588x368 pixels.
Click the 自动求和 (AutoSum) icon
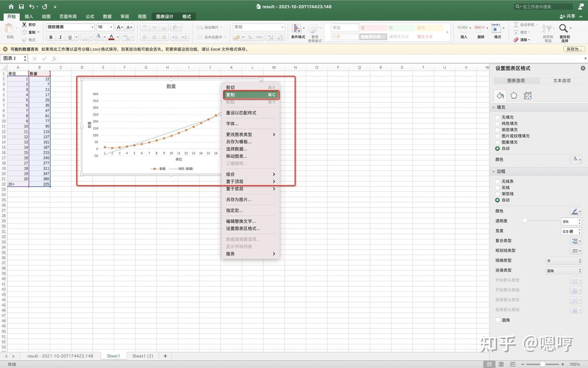pos(516,24)
